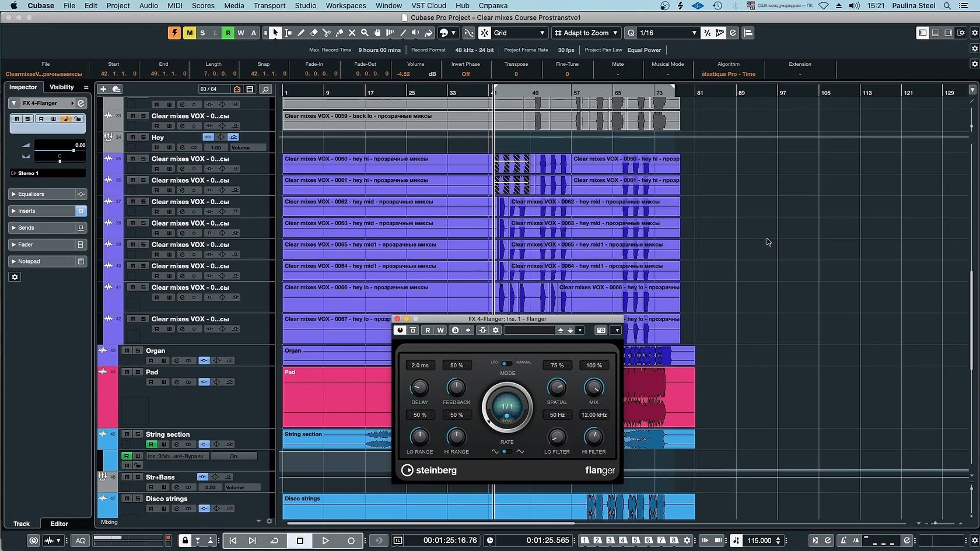Image resolution: width=980 pixels, height=551 pixels.
Task: Select the Disco strings audio clip
Action: coord(488,507)
